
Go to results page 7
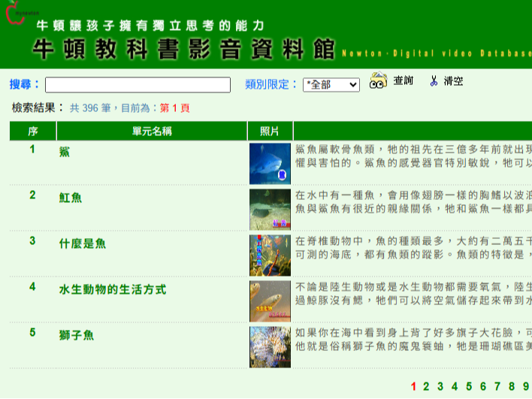(497, 386)
